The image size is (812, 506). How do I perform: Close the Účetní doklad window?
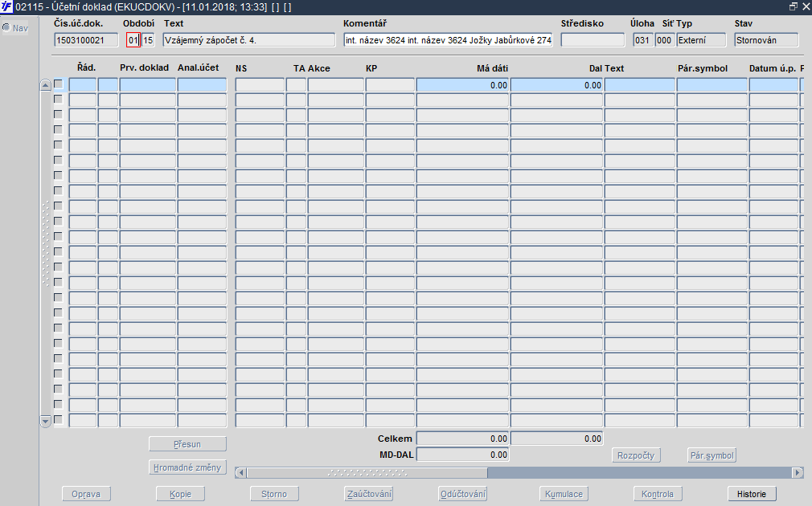click(x=806, y=6)
